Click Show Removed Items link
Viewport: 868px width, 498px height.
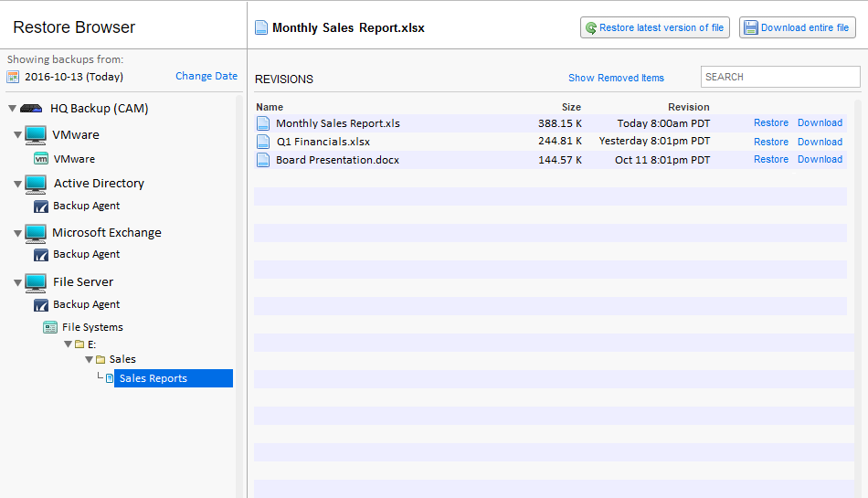[616, 78]
